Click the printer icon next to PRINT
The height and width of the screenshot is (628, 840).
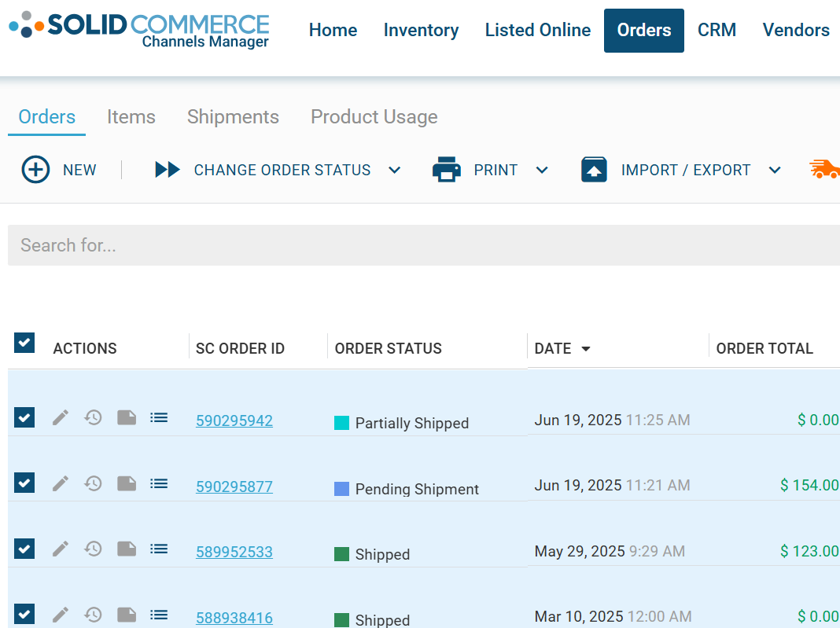click(447, 169)
